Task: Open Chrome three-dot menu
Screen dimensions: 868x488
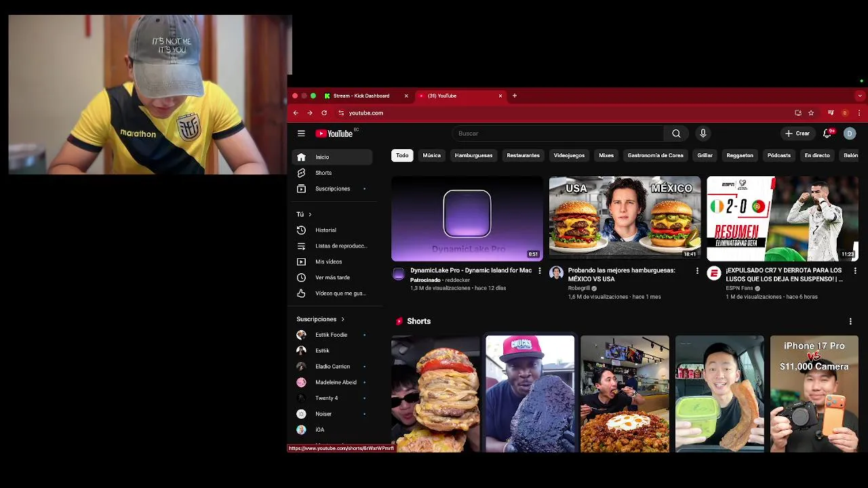Action: tap(859, 113)
